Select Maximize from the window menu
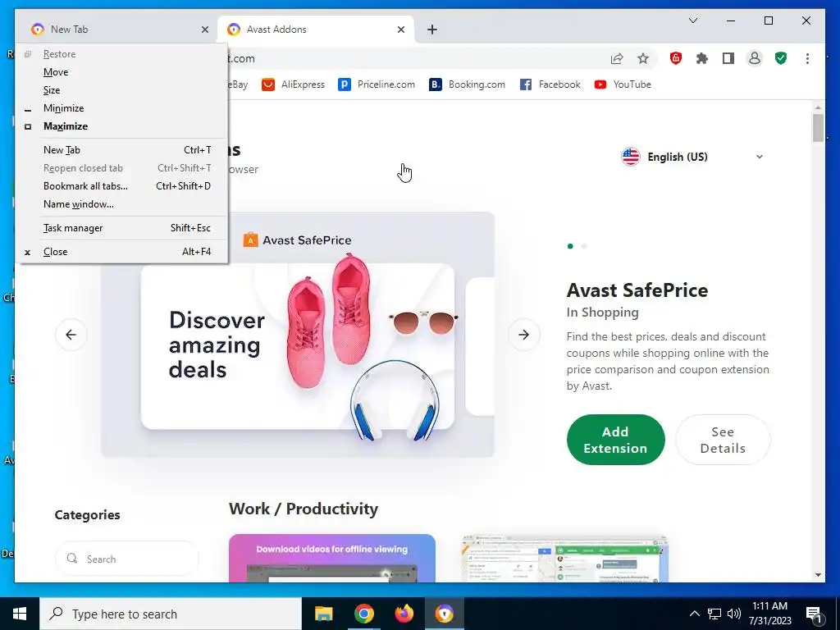This screenshot has height=630, width=840. (x=122, y=126)
